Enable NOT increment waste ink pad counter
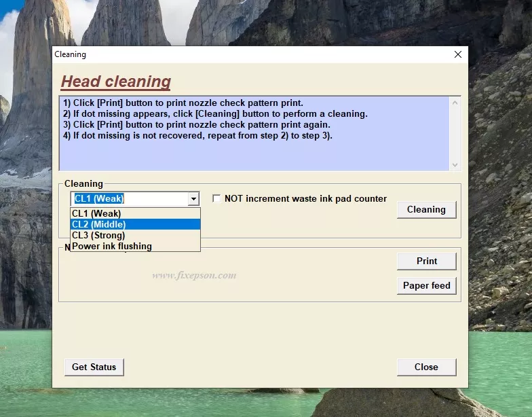This screenshot has width=532, height=417. pos(216,199)
